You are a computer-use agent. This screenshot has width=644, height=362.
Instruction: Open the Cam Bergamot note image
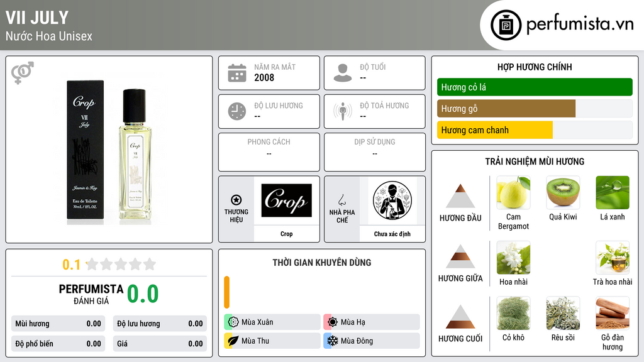(x=513, y=192)
